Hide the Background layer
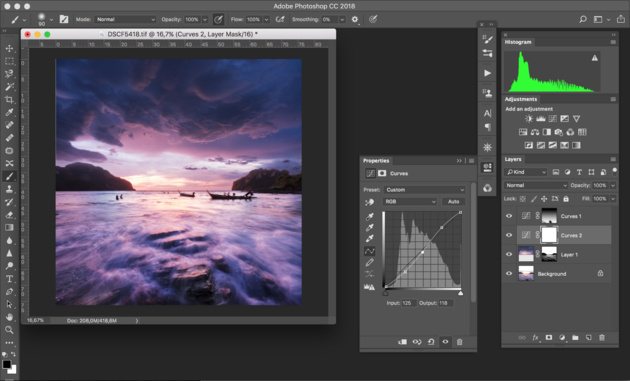630x381 pixels. (x=509, y=274)
